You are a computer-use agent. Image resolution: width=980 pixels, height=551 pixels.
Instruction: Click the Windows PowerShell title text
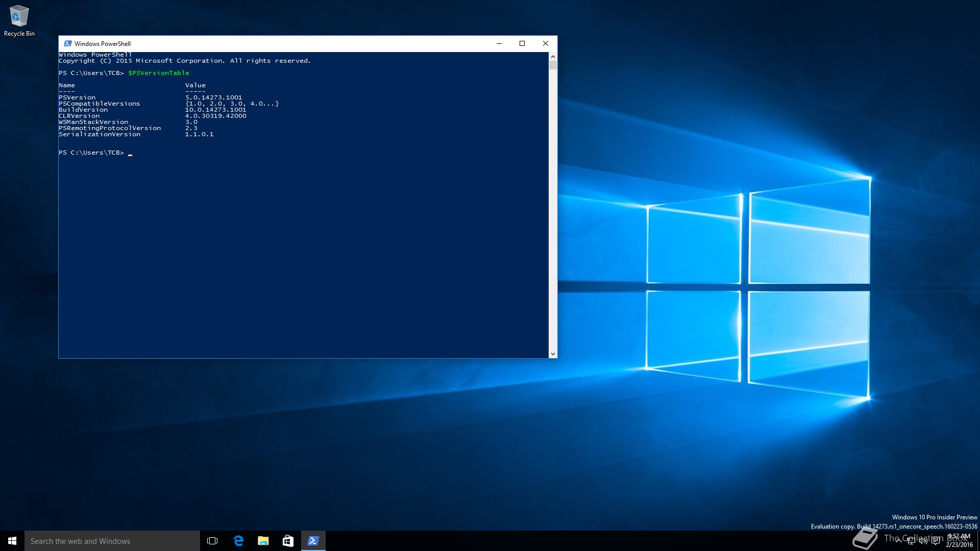coord(103,44)
